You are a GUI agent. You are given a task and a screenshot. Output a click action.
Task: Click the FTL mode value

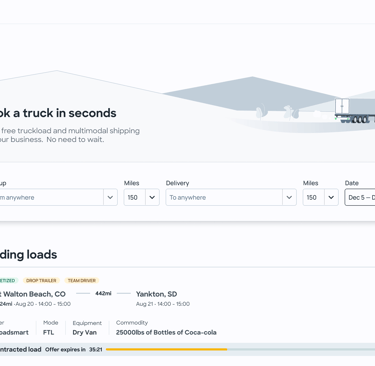pyautogui.click(x=48, y=332)
